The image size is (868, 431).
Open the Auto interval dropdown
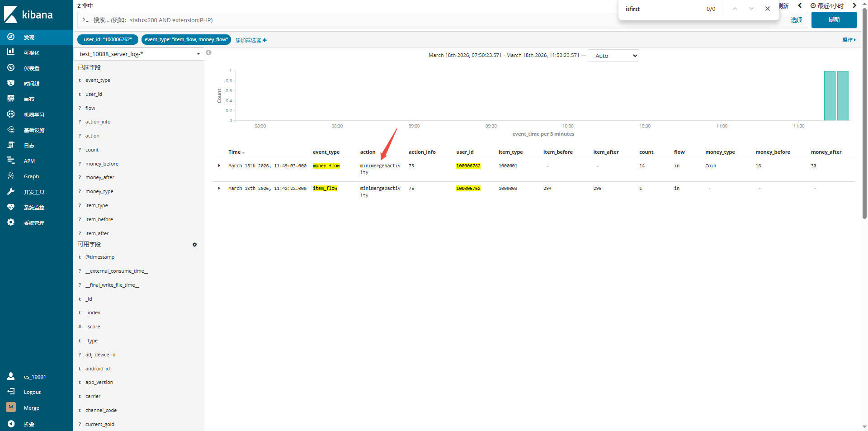click(613, 56)
